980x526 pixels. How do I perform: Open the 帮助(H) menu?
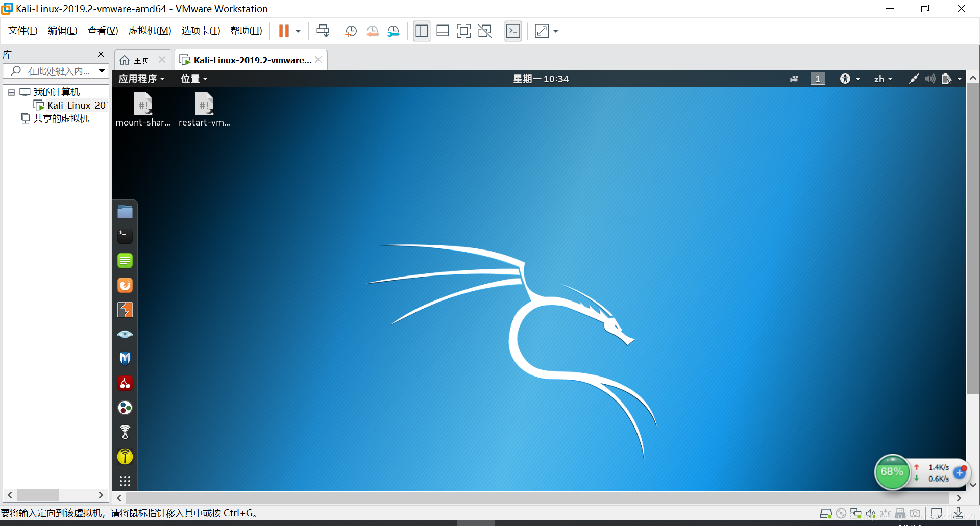point(246,31)
